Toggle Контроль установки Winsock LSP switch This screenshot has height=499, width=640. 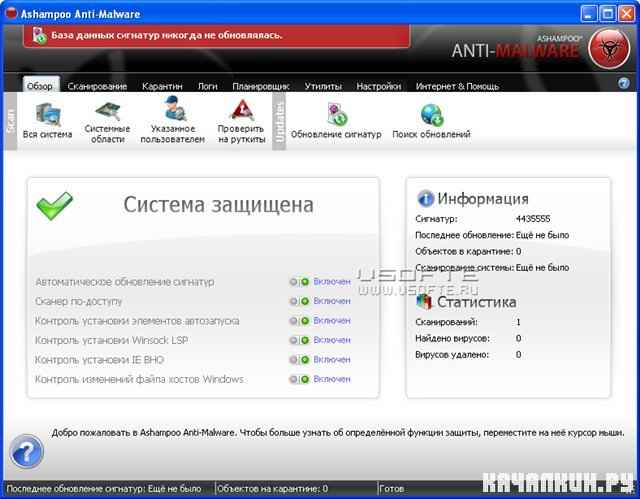point(299,340)
